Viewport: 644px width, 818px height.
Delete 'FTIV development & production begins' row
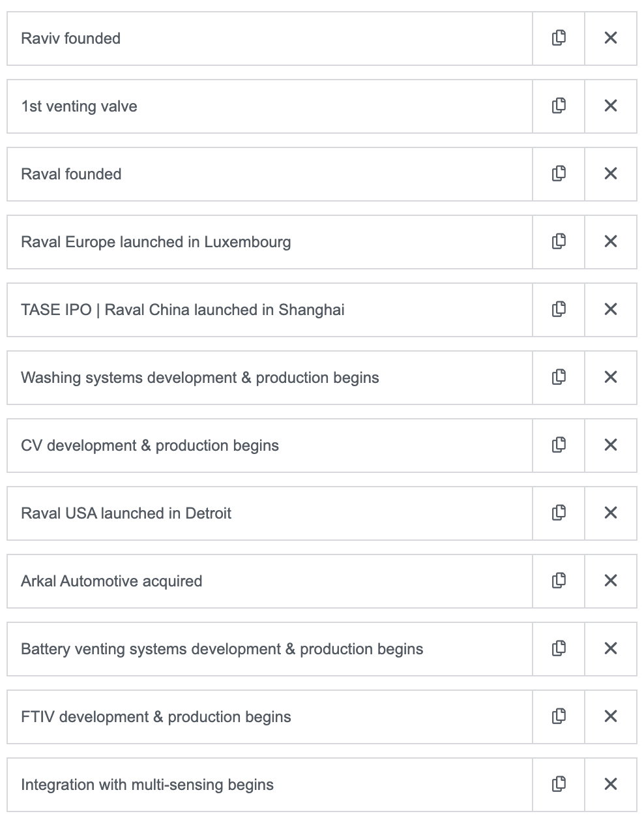coord(611,716)
